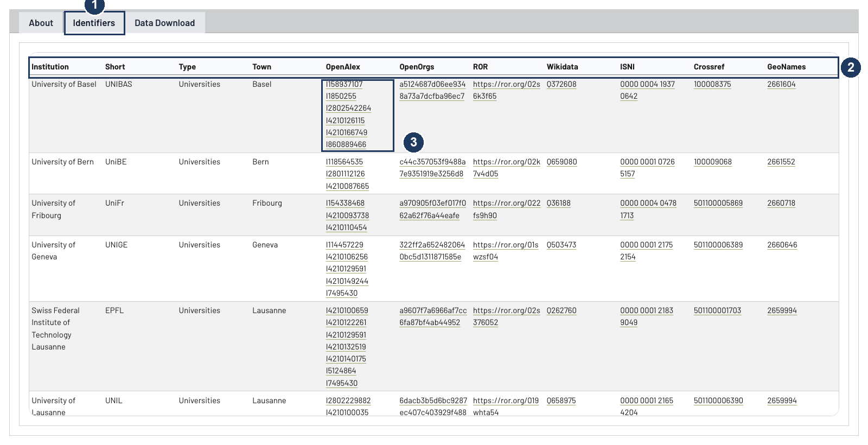
Task: Open OpenAlex link I114457229
Action: point(344,245)
